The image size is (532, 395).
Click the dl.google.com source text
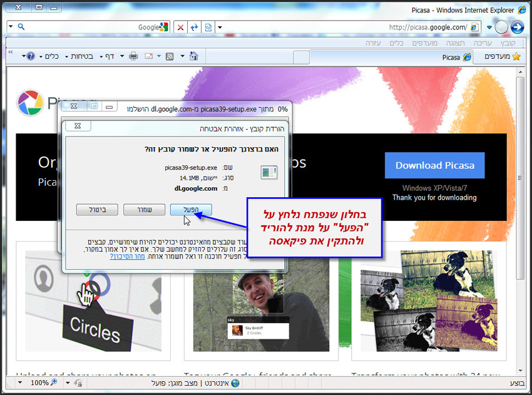(x=196, y=188)
